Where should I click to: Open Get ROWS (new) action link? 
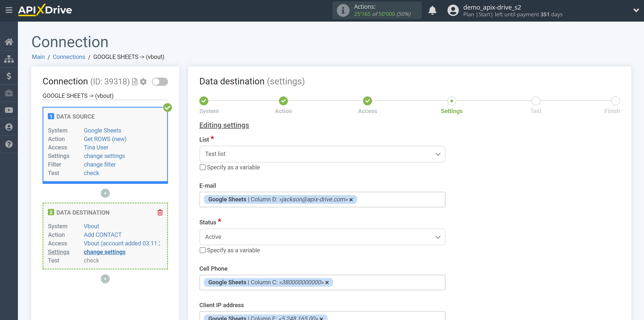(x=105, y=139)
